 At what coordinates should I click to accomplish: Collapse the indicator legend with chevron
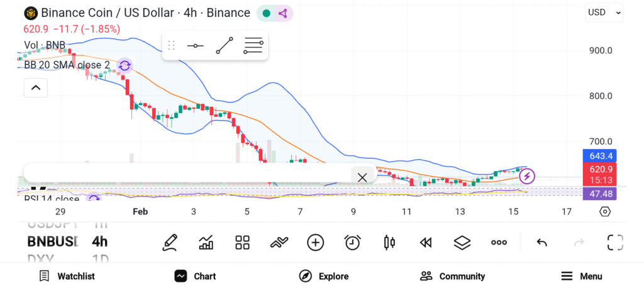(x=35, y=88)
